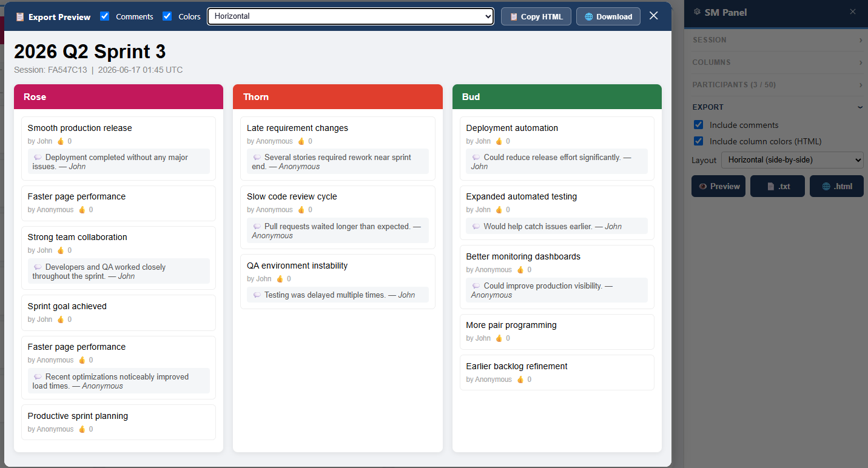Click speech bubble on 'Would help catch issues' comment
The height and width of the screenshot is (468, 868).
(476, 227)
